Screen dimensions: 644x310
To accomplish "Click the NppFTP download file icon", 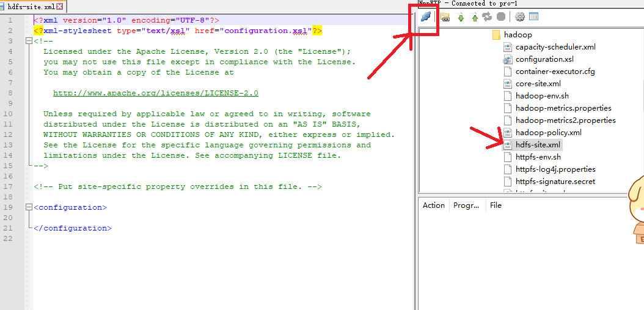I will pos(461,17).
